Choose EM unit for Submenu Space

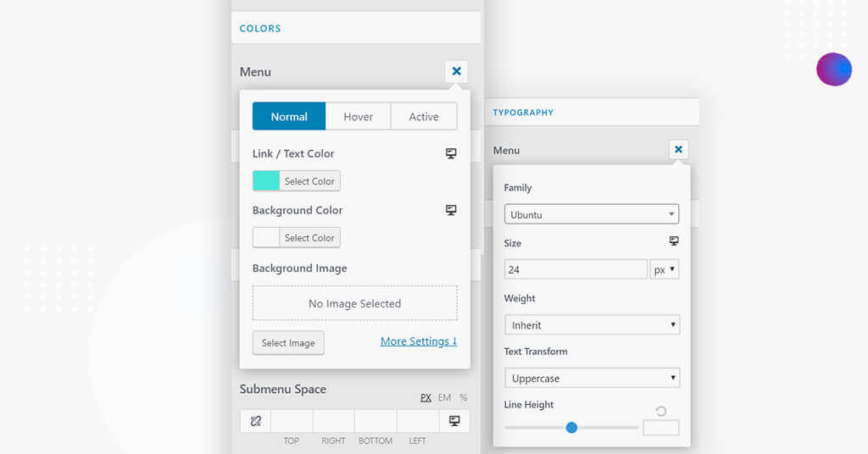tap(444, 397)
